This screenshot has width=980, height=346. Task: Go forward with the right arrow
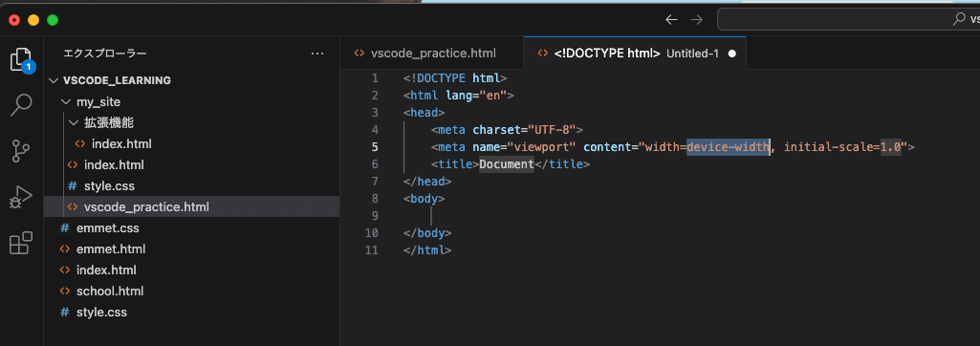tap(696, 19)
